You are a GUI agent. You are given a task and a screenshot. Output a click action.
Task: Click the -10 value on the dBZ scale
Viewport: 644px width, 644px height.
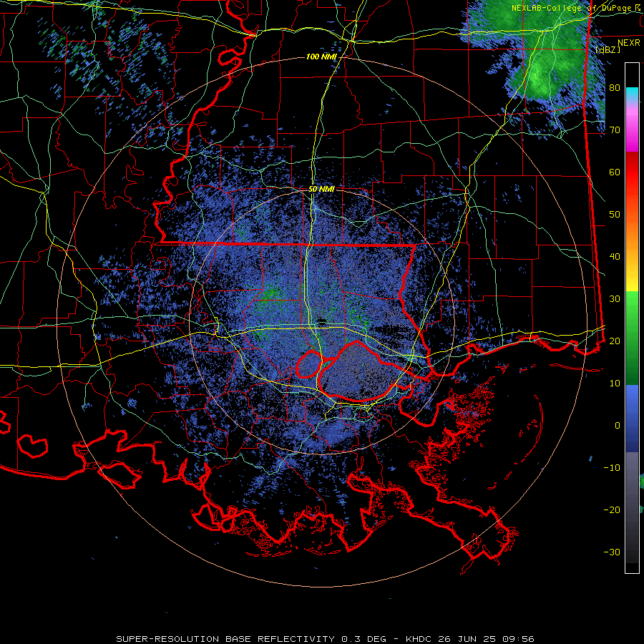tap(612, 467)
